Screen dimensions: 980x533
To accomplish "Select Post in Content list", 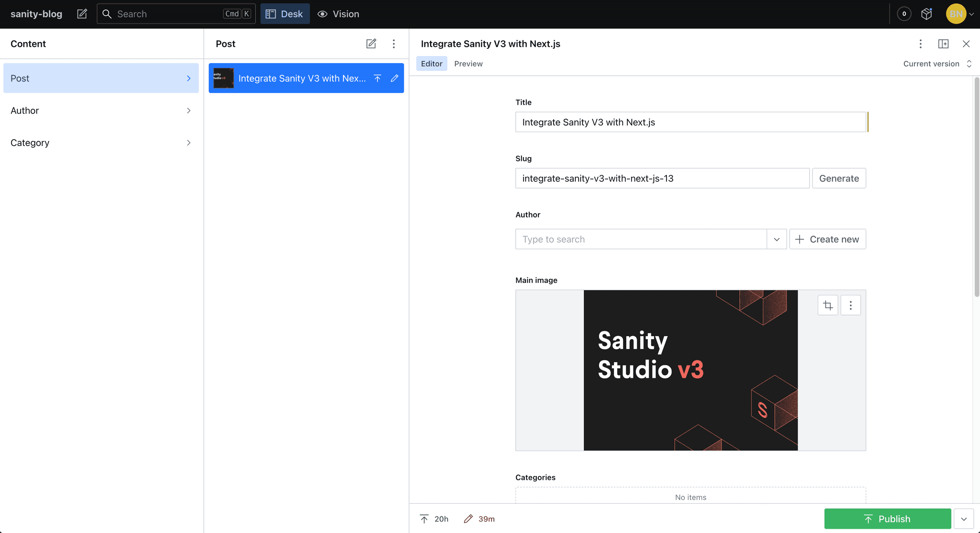I will pos(101,78).
